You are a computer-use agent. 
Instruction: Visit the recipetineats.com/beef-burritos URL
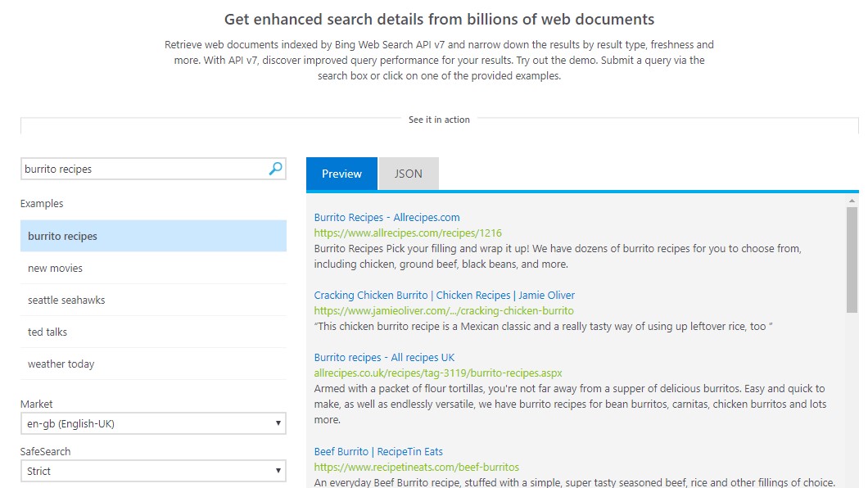[x=416, y=467]
